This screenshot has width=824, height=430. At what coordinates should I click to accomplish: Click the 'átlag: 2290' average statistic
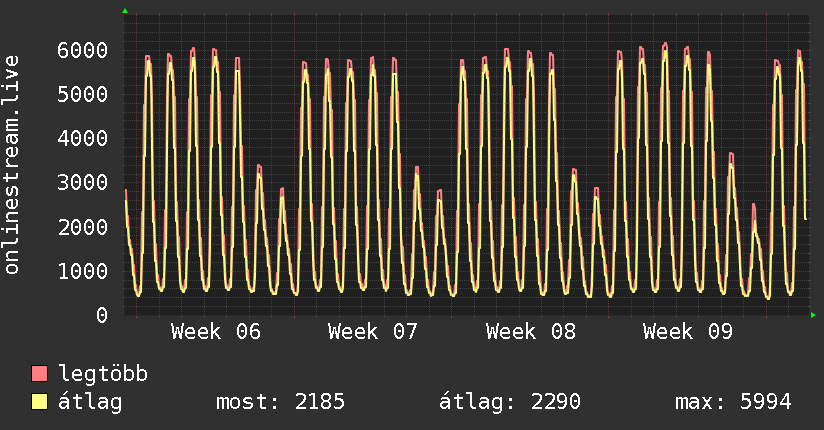510,403
